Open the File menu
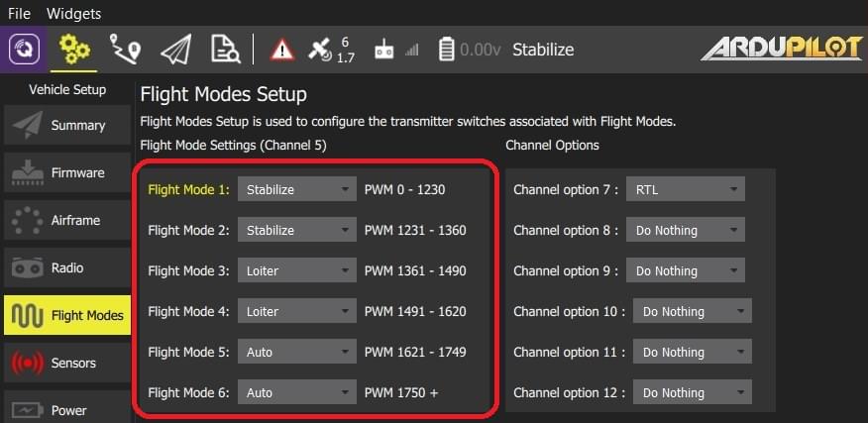This screenshot has height=423, width=868. [x=19, y=14]
